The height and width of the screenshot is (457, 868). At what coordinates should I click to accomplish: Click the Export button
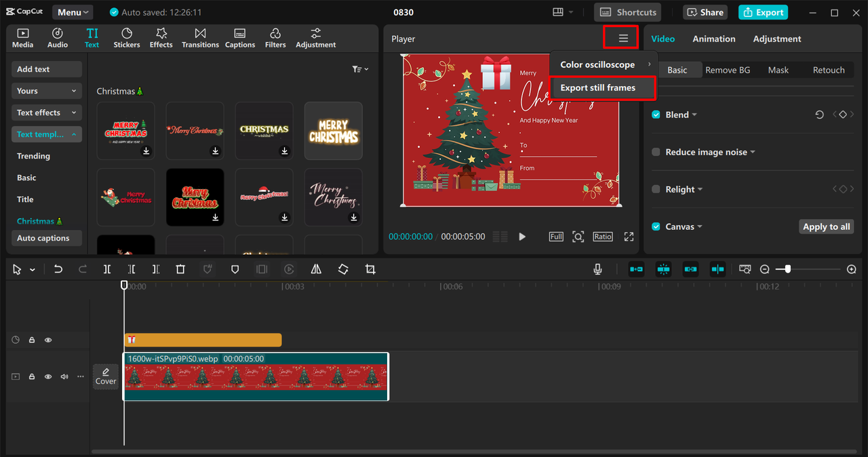point(763,12)
